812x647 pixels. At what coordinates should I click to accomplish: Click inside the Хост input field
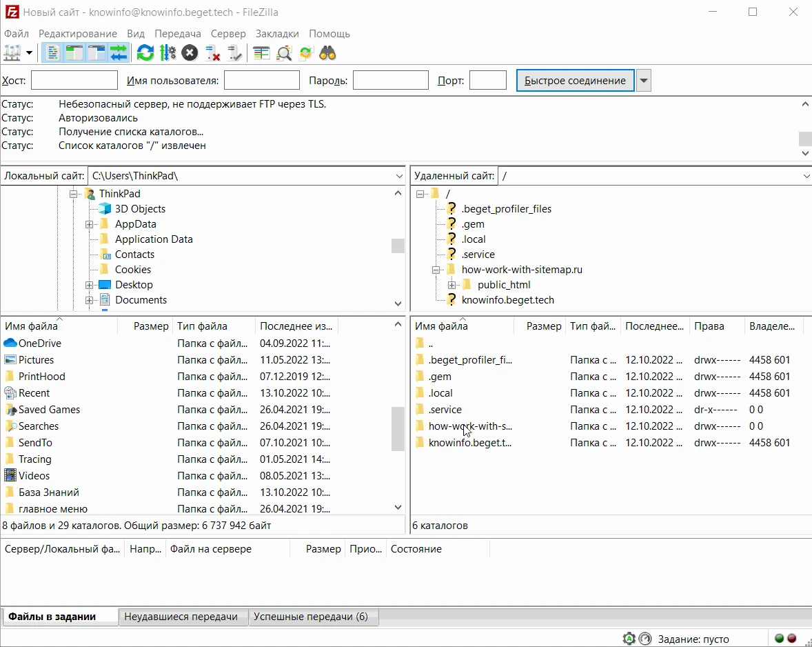click(x=74, y=80)
